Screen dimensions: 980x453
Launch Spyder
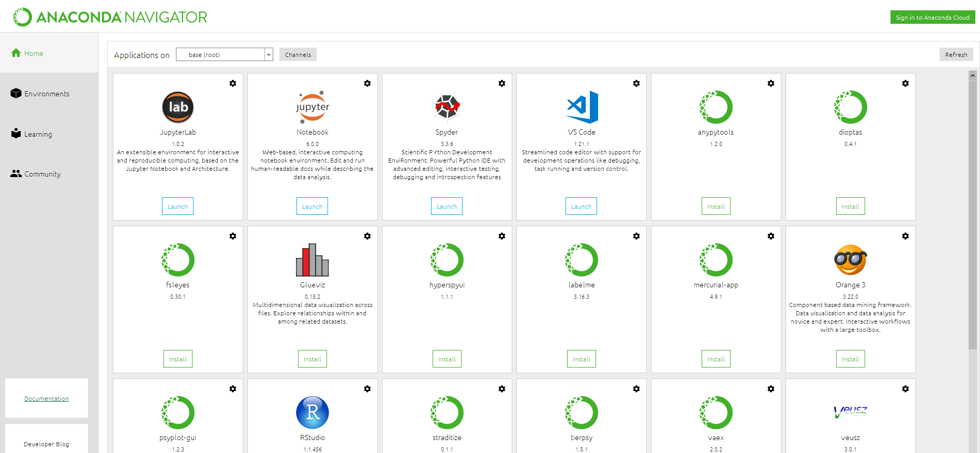pyautogui.click(x=447, y=206)
